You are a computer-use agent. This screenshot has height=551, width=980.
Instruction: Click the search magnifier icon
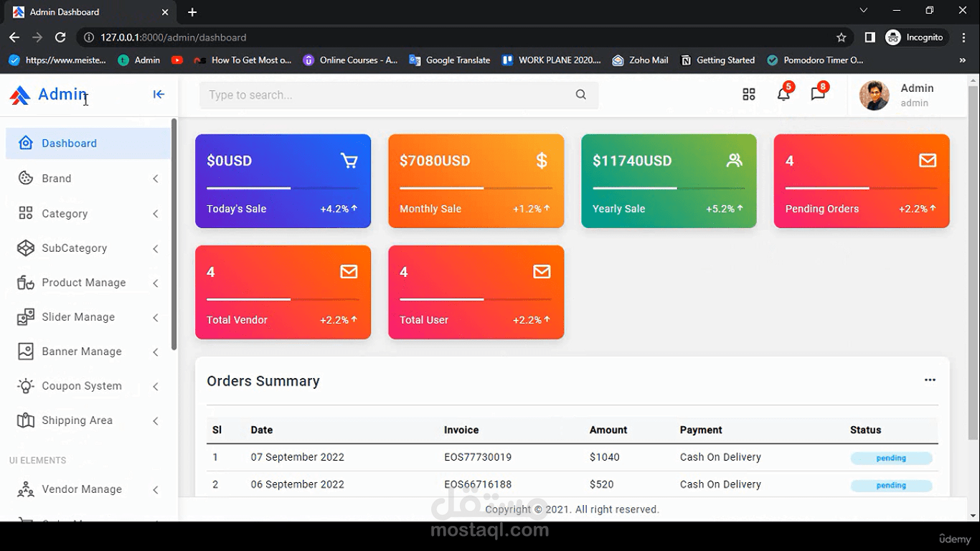click(580, 95)
